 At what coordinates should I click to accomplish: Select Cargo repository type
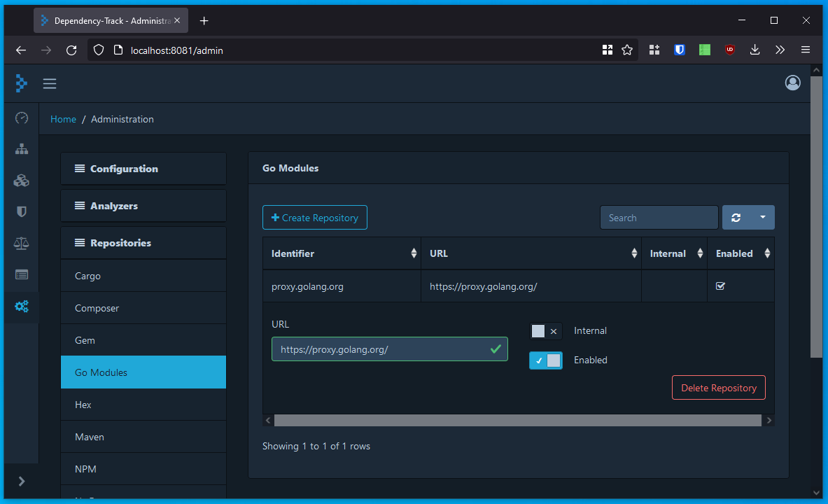(x=143, y=276)
